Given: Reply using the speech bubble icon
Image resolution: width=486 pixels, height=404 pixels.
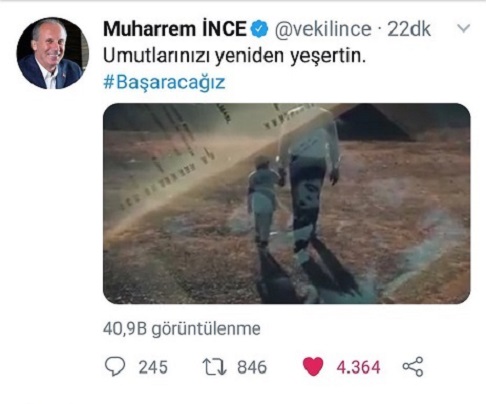Looking at the screenshot, I should (x=115, y=367).
